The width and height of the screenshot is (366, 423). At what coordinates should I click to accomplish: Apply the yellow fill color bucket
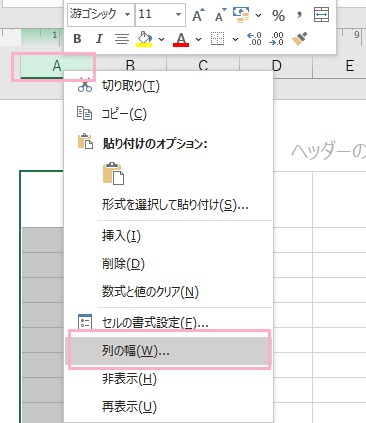pyautogui.click(x=145, y=39)
